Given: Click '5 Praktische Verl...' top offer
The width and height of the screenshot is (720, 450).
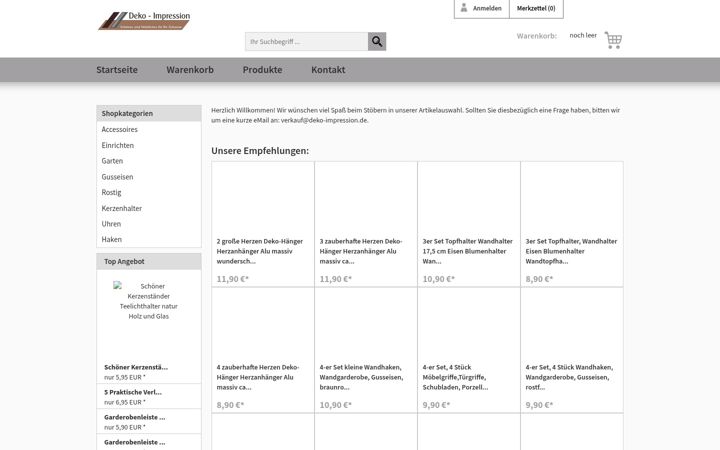Looking at the screenshot, I should coord(133,392).
